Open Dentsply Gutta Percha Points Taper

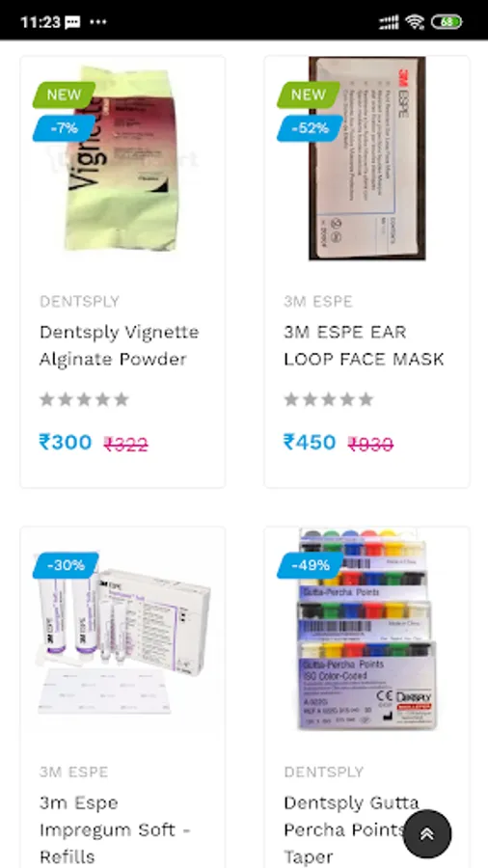351,829
